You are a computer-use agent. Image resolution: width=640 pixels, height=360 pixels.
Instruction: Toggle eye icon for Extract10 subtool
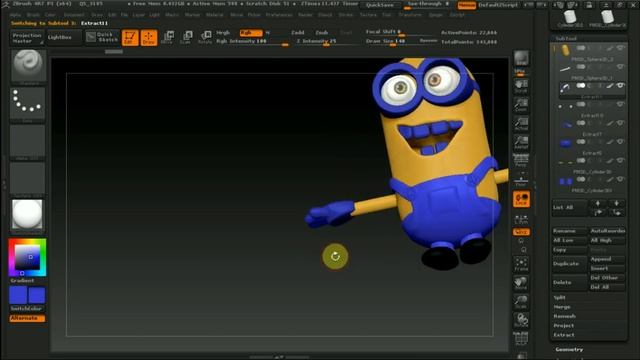coord(620,104)
